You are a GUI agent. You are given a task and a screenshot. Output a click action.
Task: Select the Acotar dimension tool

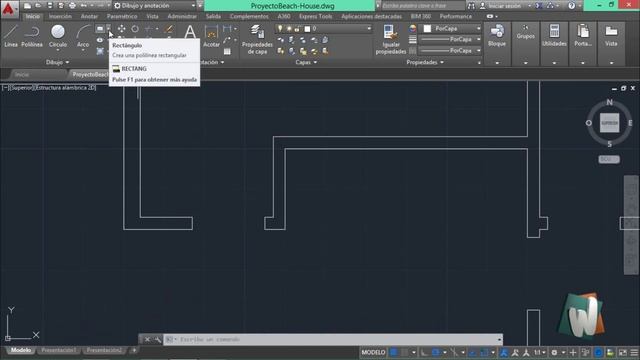(211, 36)
